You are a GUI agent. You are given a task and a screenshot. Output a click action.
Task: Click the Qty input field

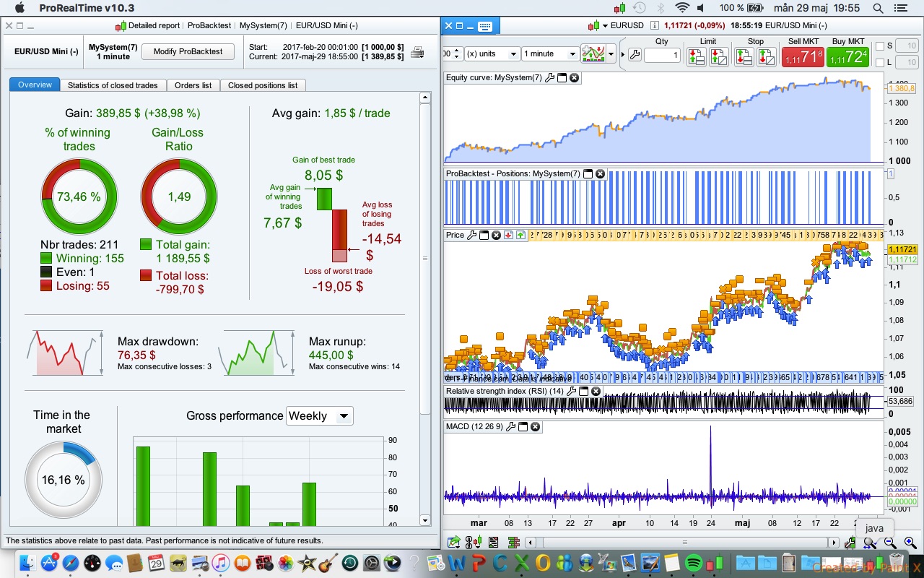tap(662, 55)
